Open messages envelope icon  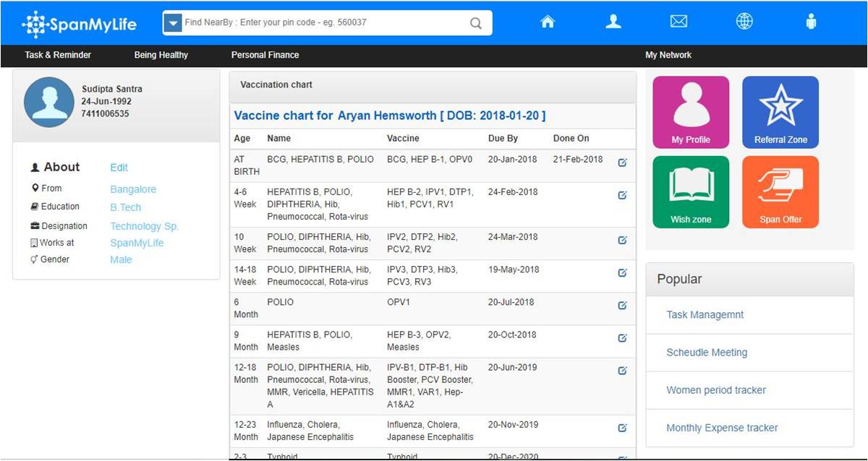678,22
